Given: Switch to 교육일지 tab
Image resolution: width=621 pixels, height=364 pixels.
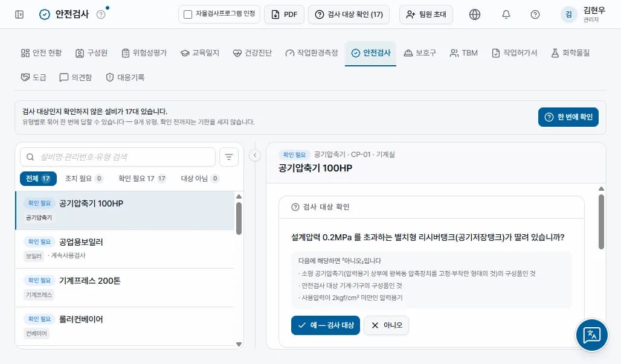Looking at the screenshot, I should (x=200, y=53).
